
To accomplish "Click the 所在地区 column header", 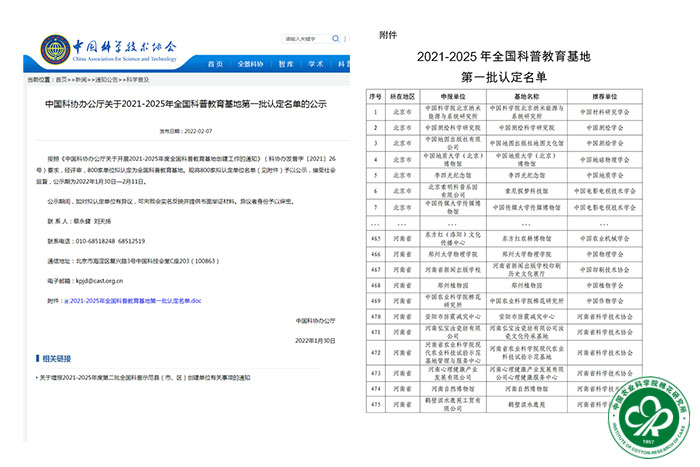I will (403, 96).
